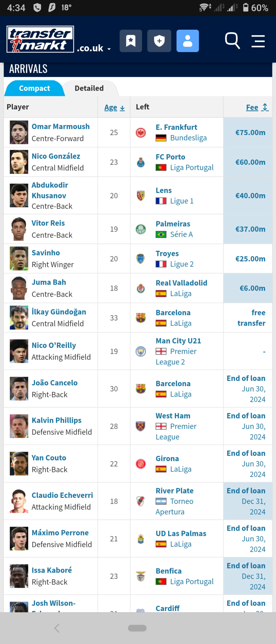Tap the Android back arrow
The height and width of the screenshot is (644, 276).
tap(57, 628)
